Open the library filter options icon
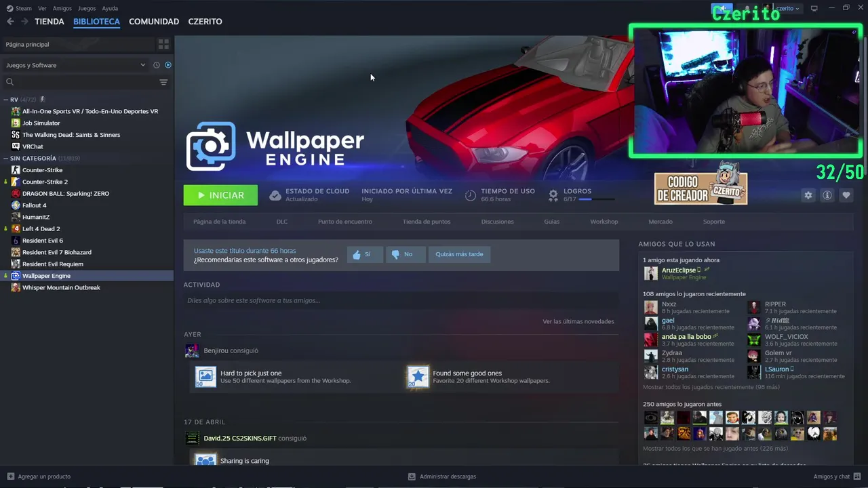This screenshot has height=488, width=868. point(163,82)
